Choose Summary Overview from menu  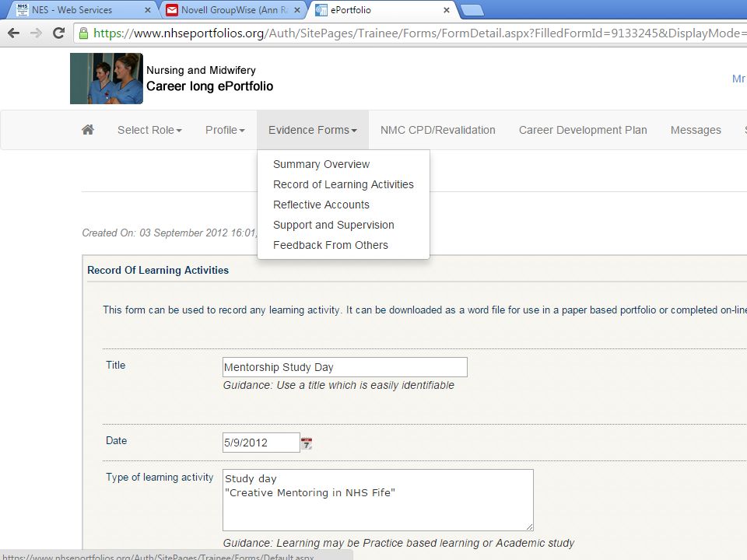point(321,164)
